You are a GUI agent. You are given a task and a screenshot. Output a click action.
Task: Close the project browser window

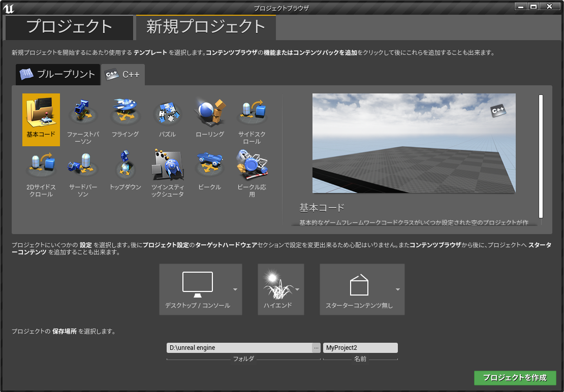pyautogui.click(x=549, y=7)
